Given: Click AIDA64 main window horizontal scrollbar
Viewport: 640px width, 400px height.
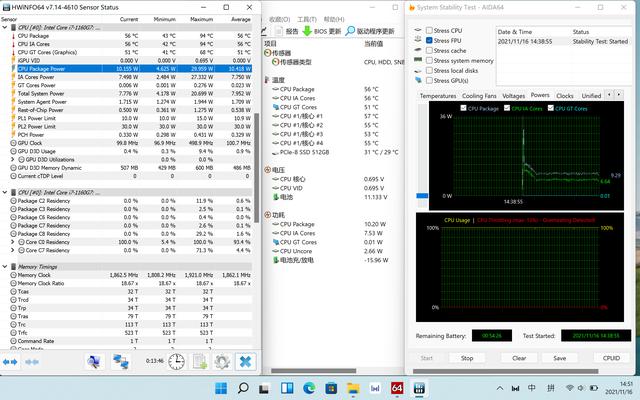Looking at the screenshot, I should pos(313,371).
